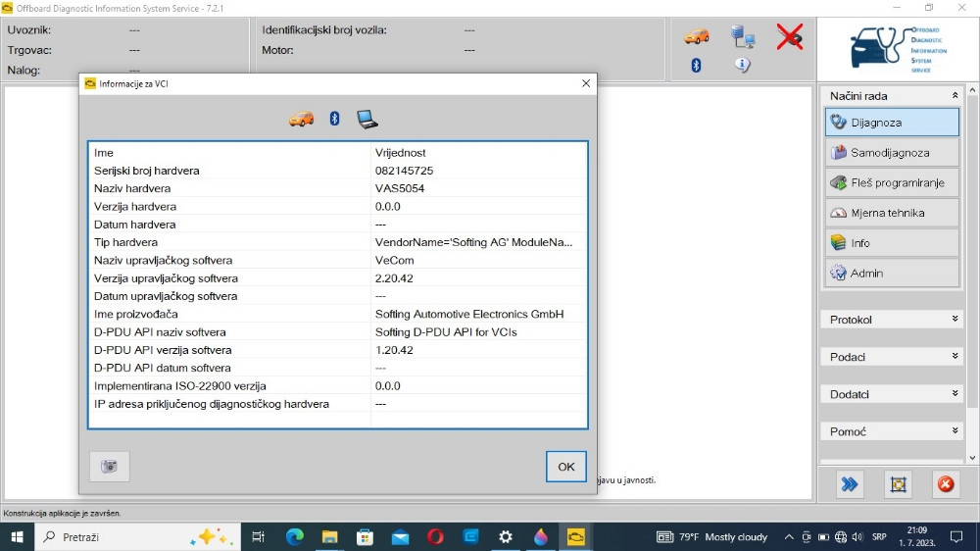Select the Tip hardvera VendorName value

click(x=473, y=242)
